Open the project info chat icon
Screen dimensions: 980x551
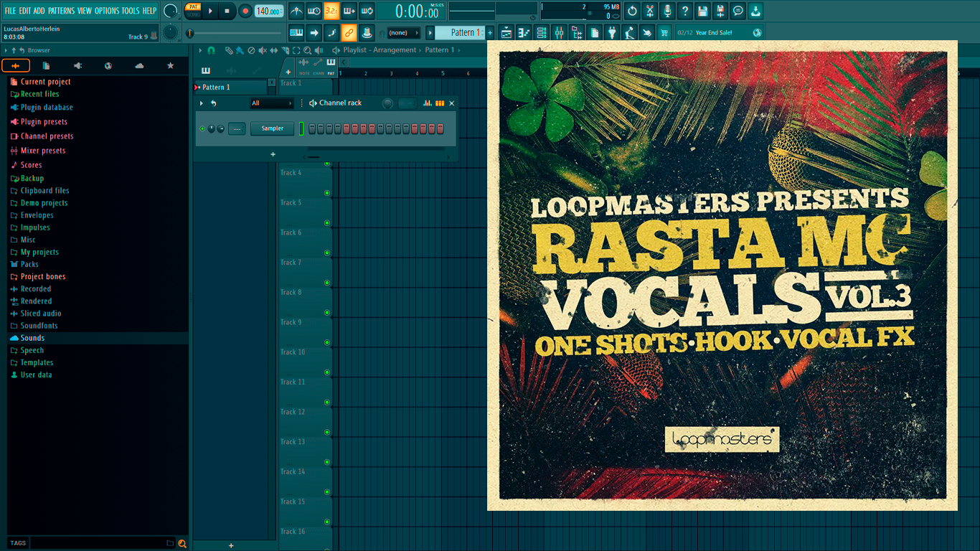[738, 11]
